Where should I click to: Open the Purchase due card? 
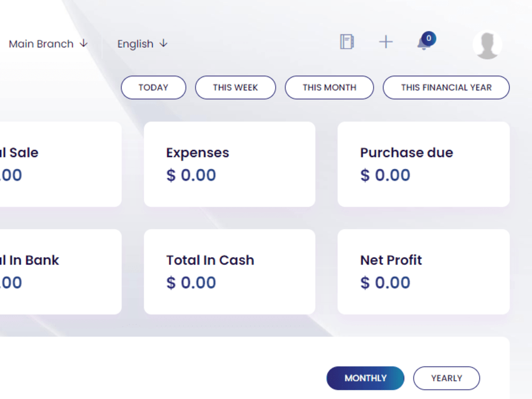(x=423, y=164)
